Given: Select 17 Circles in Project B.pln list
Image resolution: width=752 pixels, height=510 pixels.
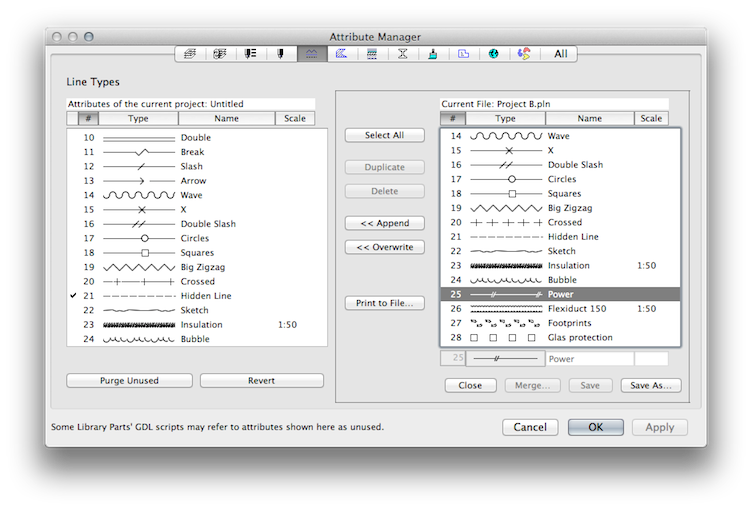Looking at the screenshot, I should pos(560,179).
